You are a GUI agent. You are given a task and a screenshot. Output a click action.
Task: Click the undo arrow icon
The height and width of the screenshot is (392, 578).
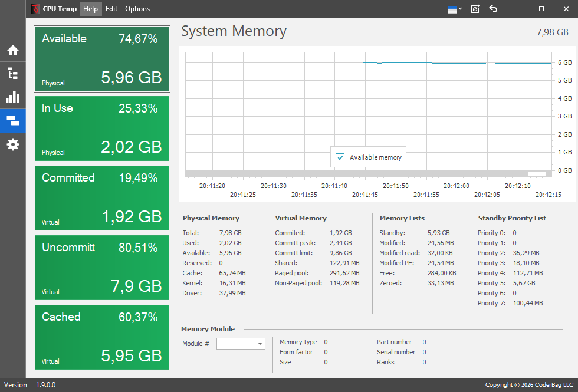point(493,9)
